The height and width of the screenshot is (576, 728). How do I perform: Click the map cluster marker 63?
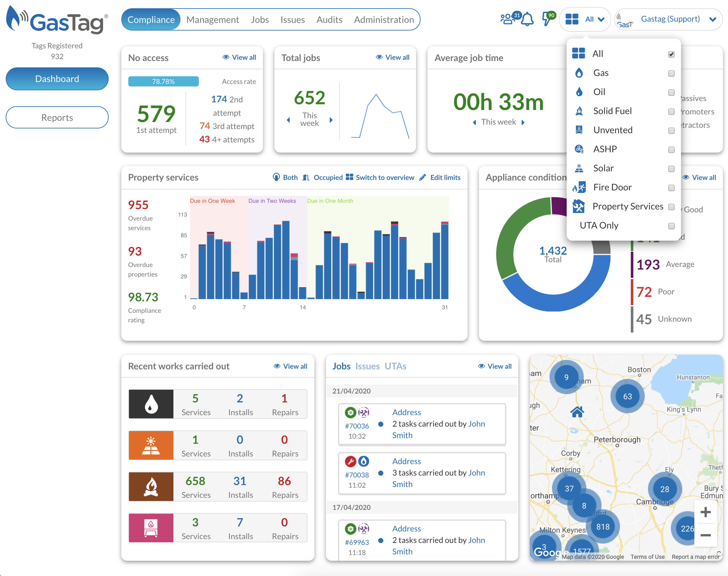627,396
